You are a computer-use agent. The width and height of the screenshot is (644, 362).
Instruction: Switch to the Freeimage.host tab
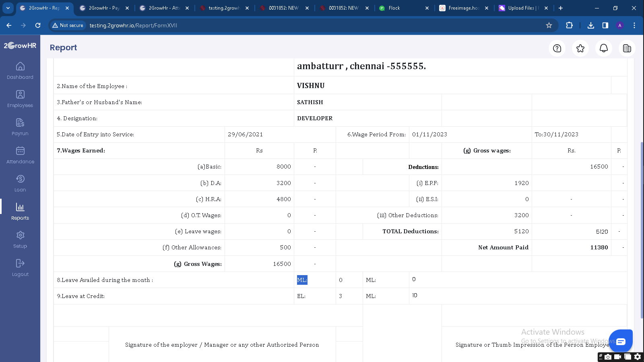tap(464, 8)
